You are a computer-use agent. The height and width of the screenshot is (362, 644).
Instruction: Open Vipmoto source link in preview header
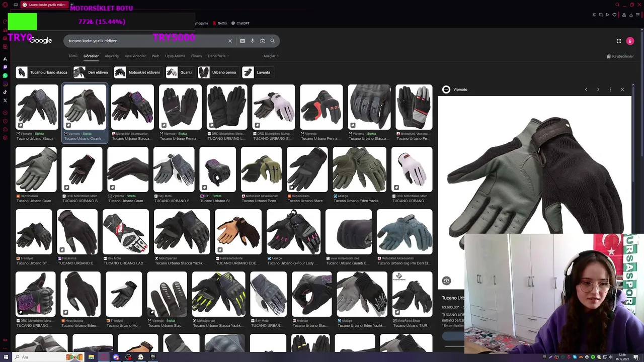pyautogui.click(x=455, y=89)
